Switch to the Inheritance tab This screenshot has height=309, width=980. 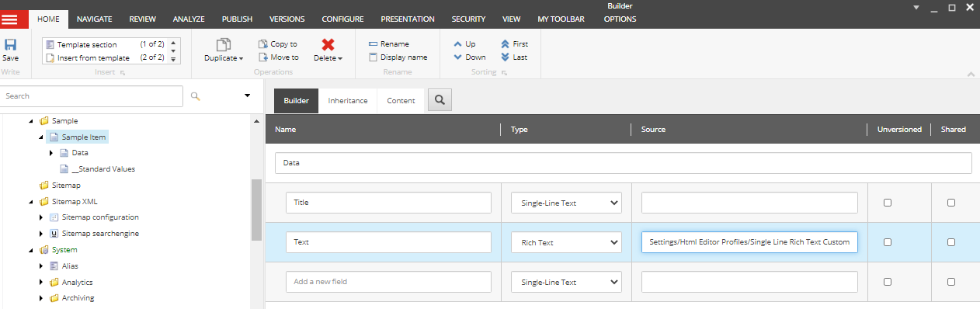pyautogui.click(x=348, y=101)
